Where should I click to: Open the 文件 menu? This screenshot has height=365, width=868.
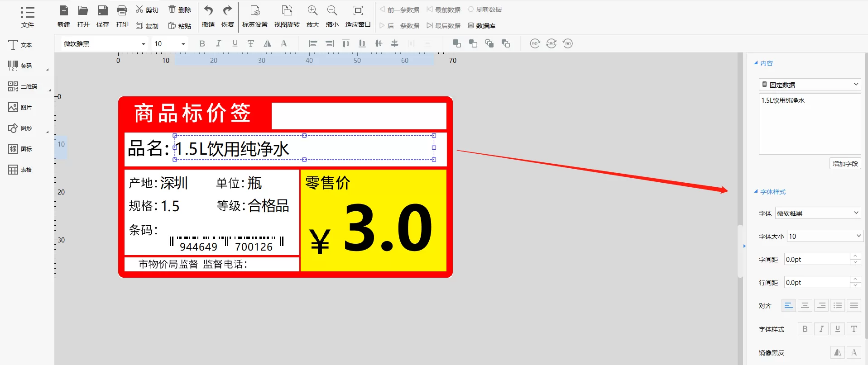[x=27, y=17]
